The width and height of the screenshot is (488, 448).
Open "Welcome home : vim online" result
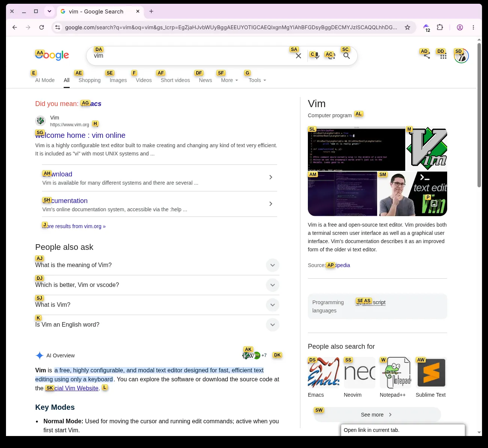coord(80,135)
